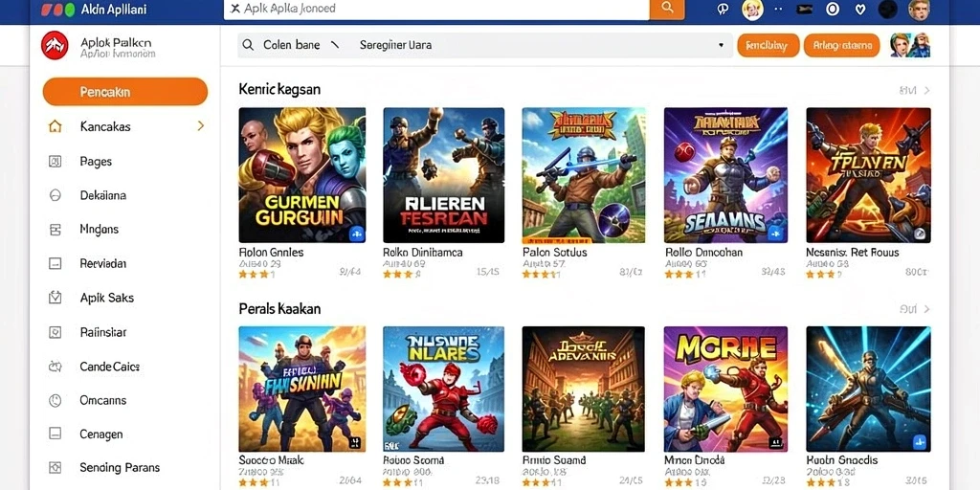The height and width of the screenshot is (490, 980).
Task: Click the pinterest-style icon in top bar
Action: [724, 9]
